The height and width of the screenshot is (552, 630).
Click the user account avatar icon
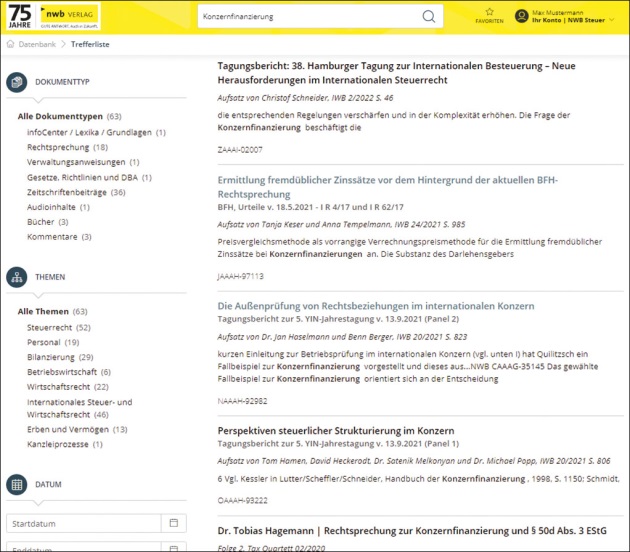521,16
